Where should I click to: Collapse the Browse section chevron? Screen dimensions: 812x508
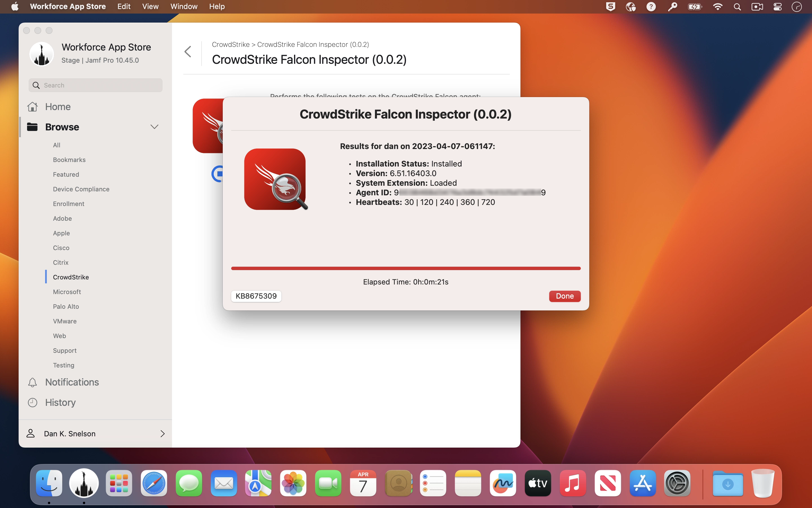pyautogui.click(x=154, y=127)
